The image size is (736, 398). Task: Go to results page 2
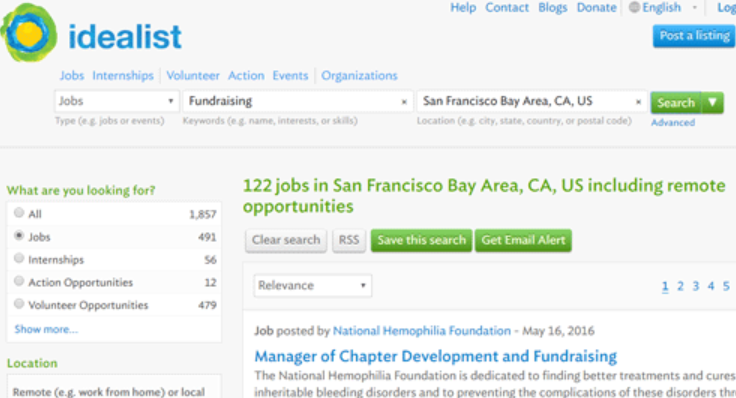pyautogui.click(x=680, y=286)
